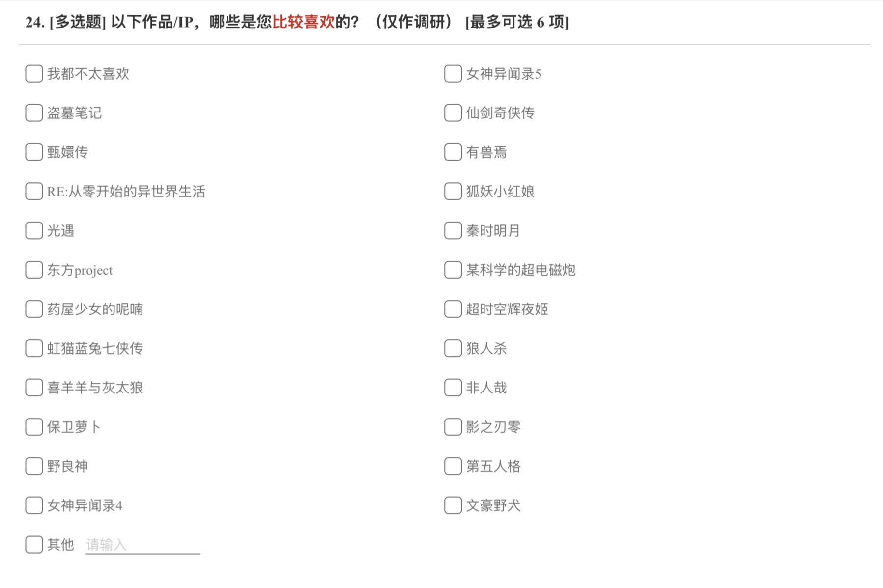
Task: Tick the 保卫萝卜 checkbox
Action: click(x=34, y=427)
